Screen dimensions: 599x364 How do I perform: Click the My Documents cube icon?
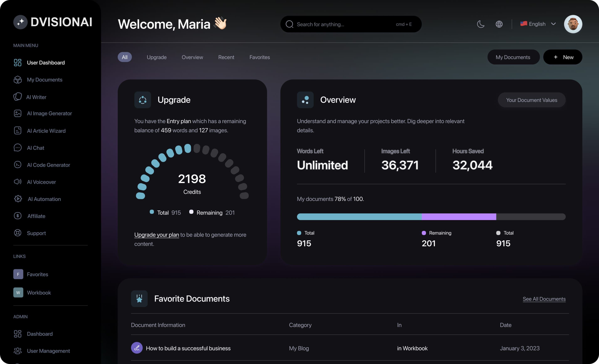click(x=17, y=80)
